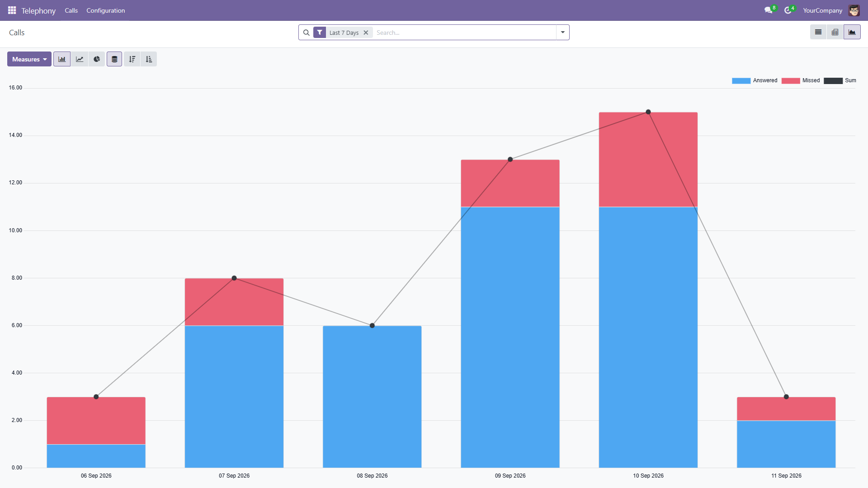
Task: Expand the Measures dropdown
Action: click(x=29, y=59)
